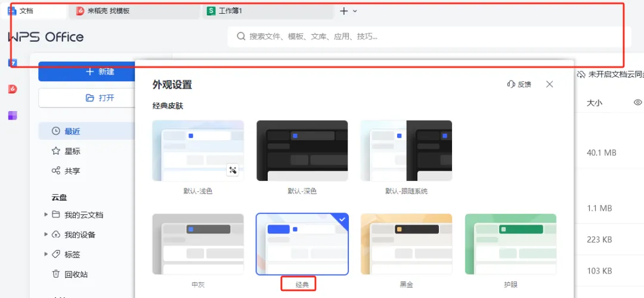Screen dimensions: 644x298
Task: Click the cloud device icon of 我的设备
Action: (56, 235)
